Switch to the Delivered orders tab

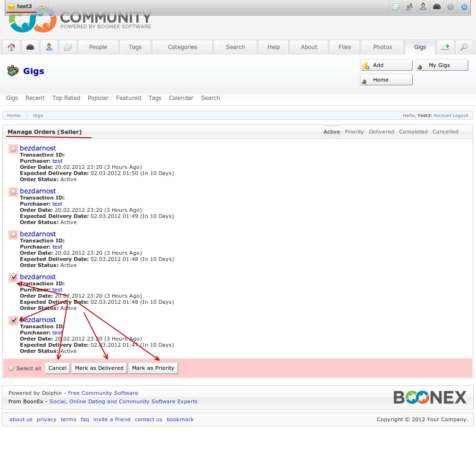click(x=381, y=132)
